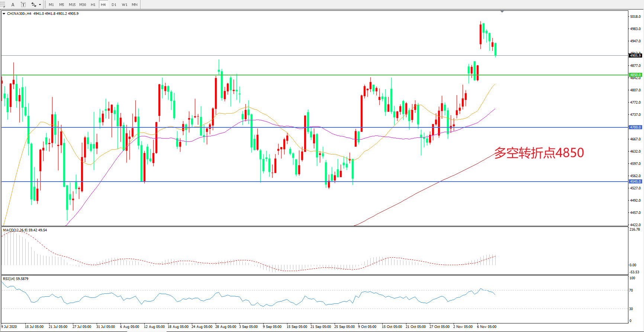Select the Text tool (A icon)
This screenshot has width=644, height=332.
point(13,4)
